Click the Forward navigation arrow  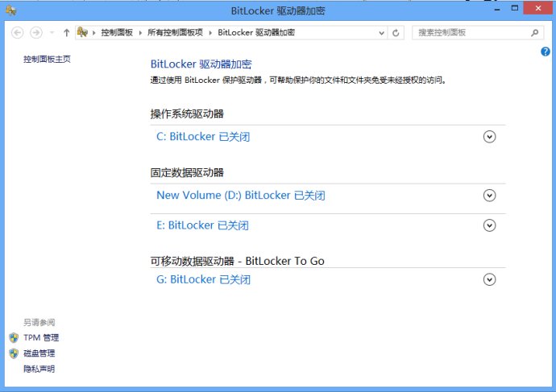(35, 32)
